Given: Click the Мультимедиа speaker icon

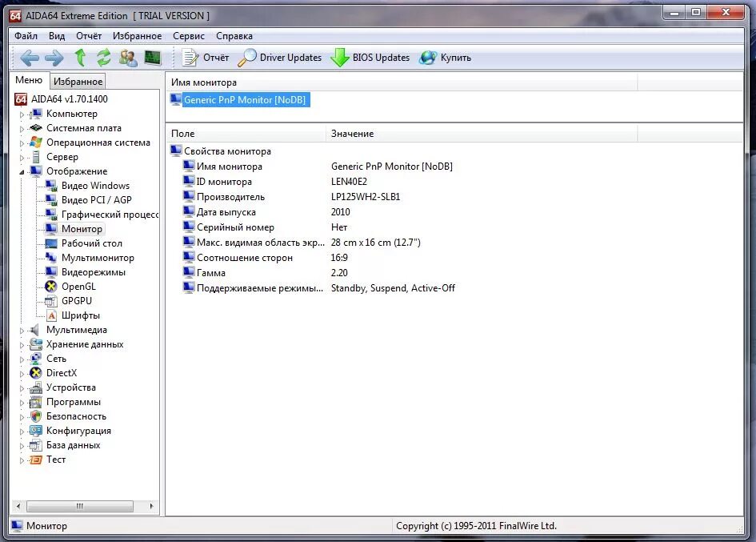Looking at the screenshot, I should pos(34,330).
